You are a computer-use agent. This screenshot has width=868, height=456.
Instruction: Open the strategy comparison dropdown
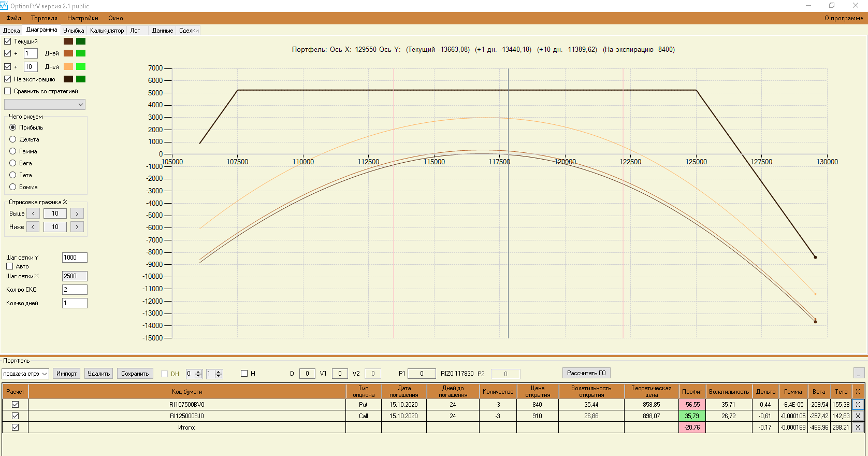pyautogui.click(x=45, y=105)
